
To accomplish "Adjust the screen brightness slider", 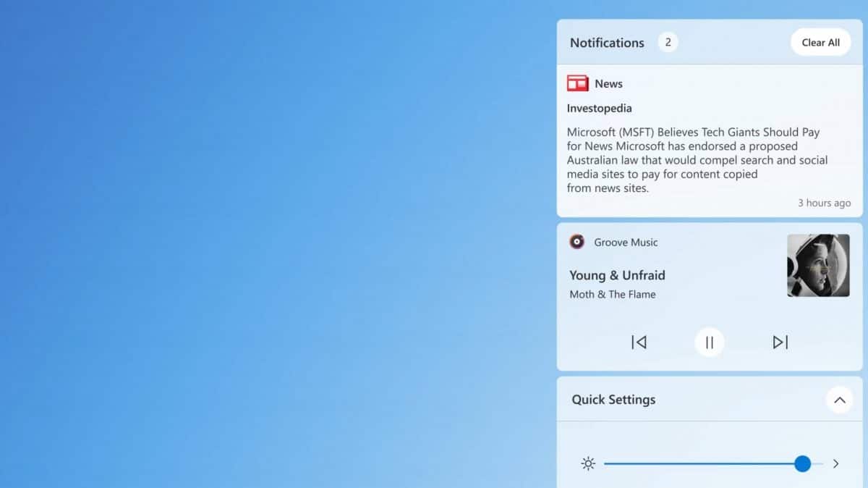I will pyautogui.click(x=803, y=463).
